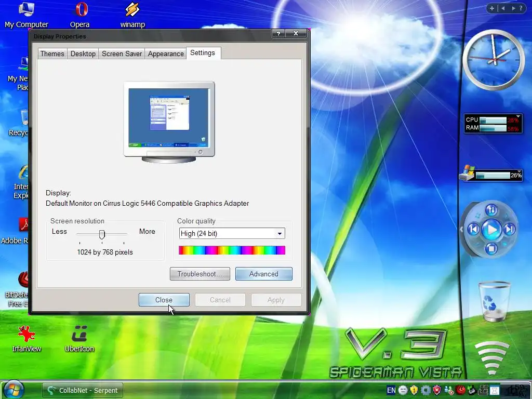This screenshot has width=532, height=399.
Task: Click the Display Properties help question button
Action: click(278, 33)
